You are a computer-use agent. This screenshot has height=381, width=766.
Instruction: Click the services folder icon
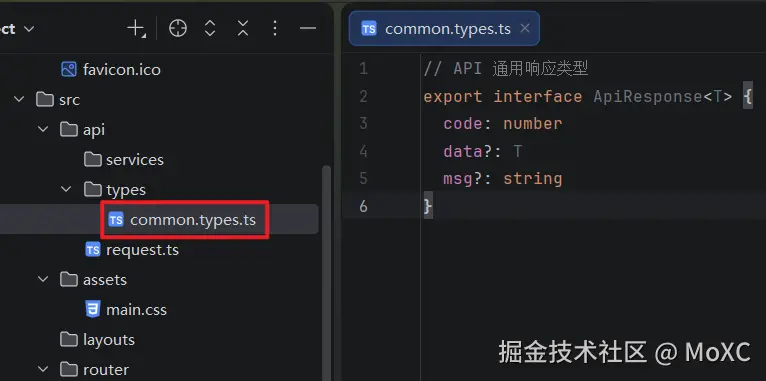(93, 159)
